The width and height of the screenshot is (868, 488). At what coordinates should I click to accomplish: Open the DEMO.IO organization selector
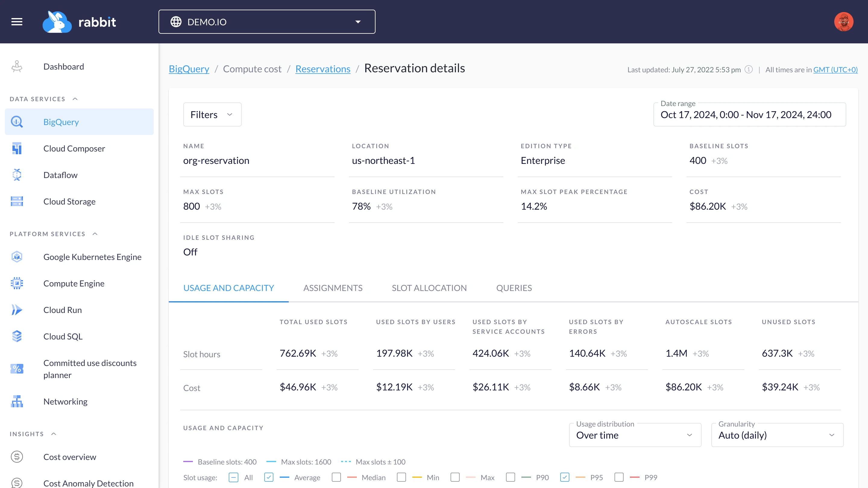pyautogui.click(x=266, y=22)
